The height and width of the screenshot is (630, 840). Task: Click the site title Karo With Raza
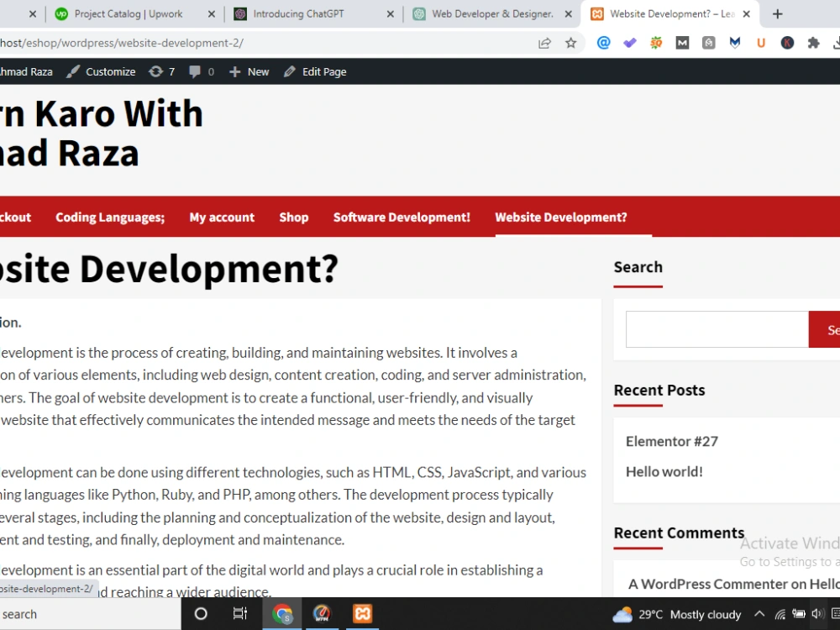click(x=102, y=133)
